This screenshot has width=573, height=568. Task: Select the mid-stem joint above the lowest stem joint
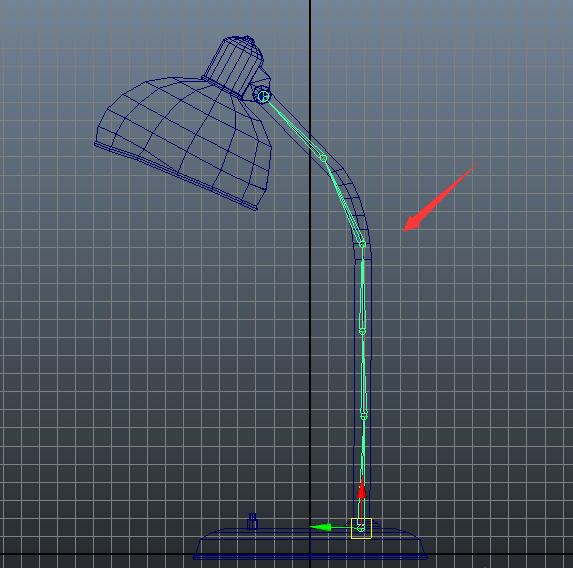coord(362,331)
